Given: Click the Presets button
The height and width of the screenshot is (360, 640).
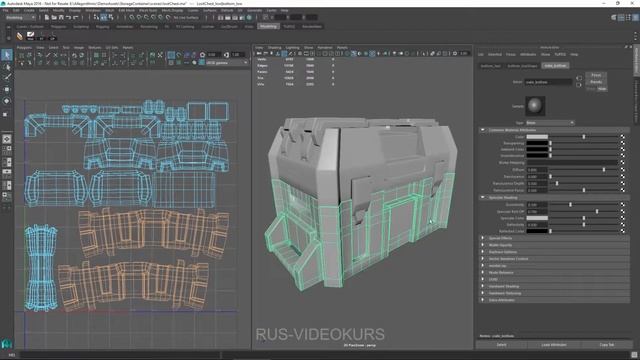Looking at the screenshot, I should pos(596,82).
